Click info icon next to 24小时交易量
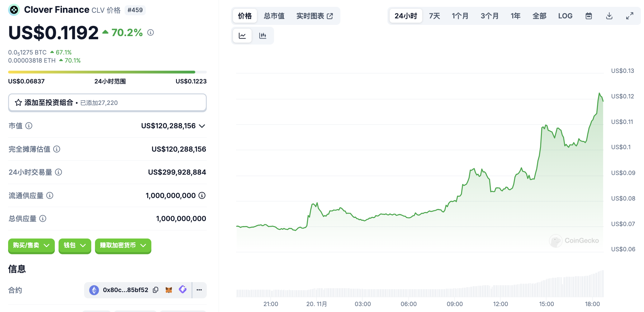This screenshot has height=312, width=644. pyautogui.click(x=59, y=172)
